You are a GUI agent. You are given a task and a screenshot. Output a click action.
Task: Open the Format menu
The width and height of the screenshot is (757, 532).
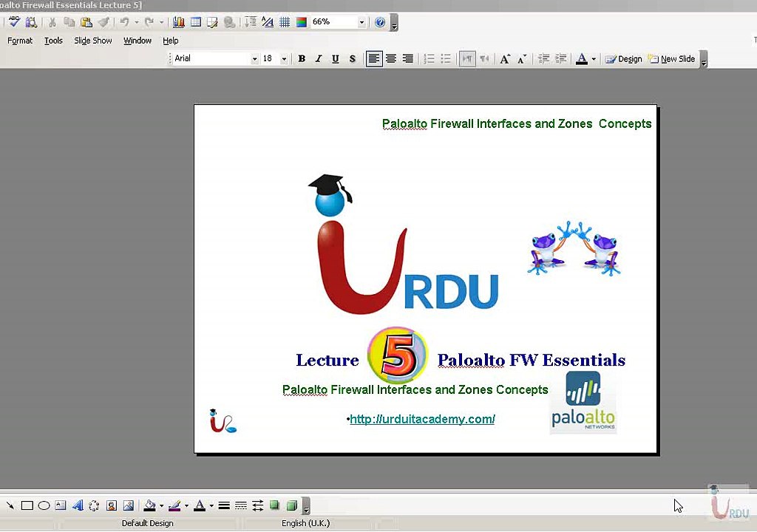[20, 41]
